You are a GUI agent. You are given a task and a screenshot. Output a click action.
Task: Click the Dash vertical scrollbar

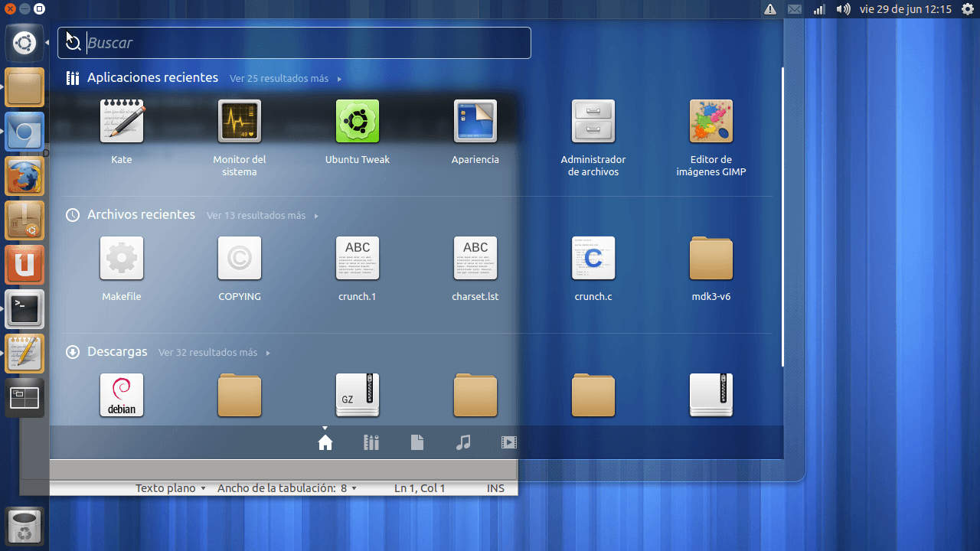[x=782, y=217]
